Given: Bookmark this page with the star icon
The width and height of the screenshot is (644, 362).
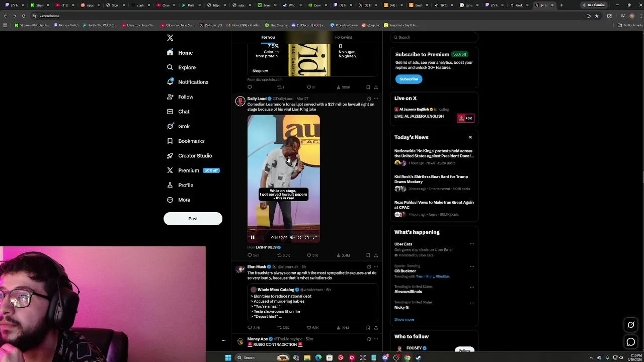Looking at the screenshot, I should coord(597,16).
